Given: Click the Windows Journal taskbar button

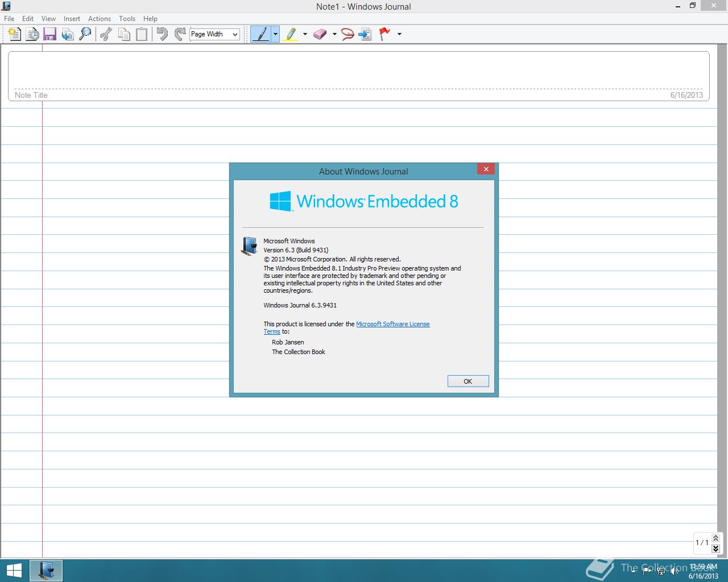Looking at the screenshot, I should pyautogui.click(x=45, y=570).
